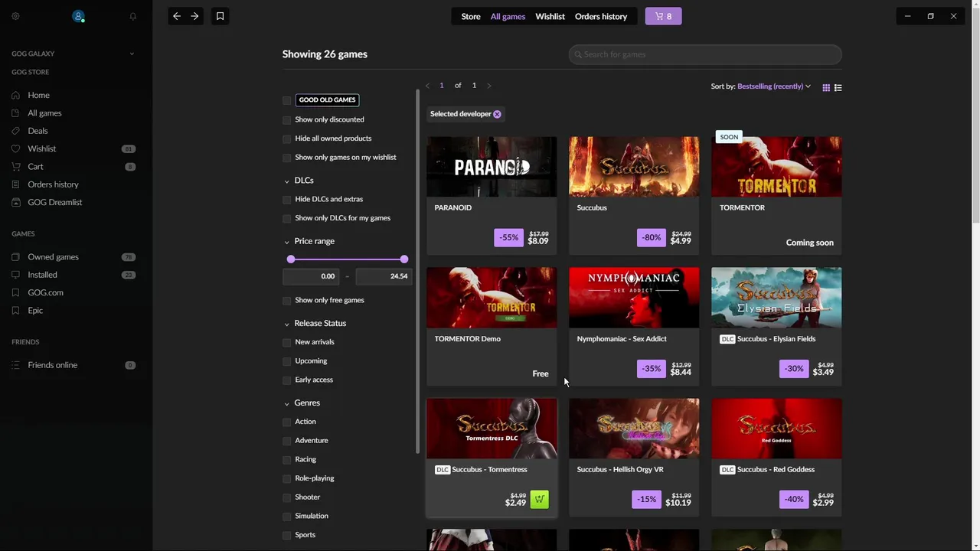Open Epic platform in the sidebar
Image resolution: width=980 pixels, height=551 pixels.
point(35,310)
